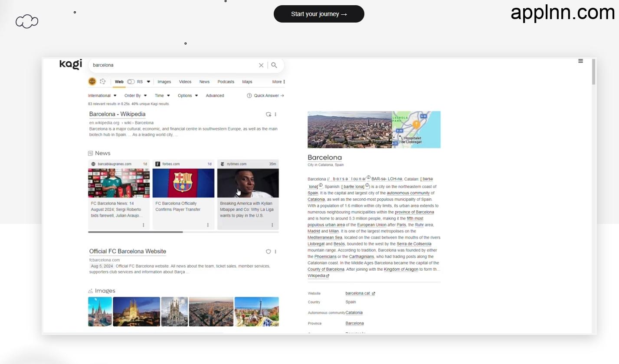
Task: Open three-dot menu for Official FC Barcelona Website
Action: [275, 252]
